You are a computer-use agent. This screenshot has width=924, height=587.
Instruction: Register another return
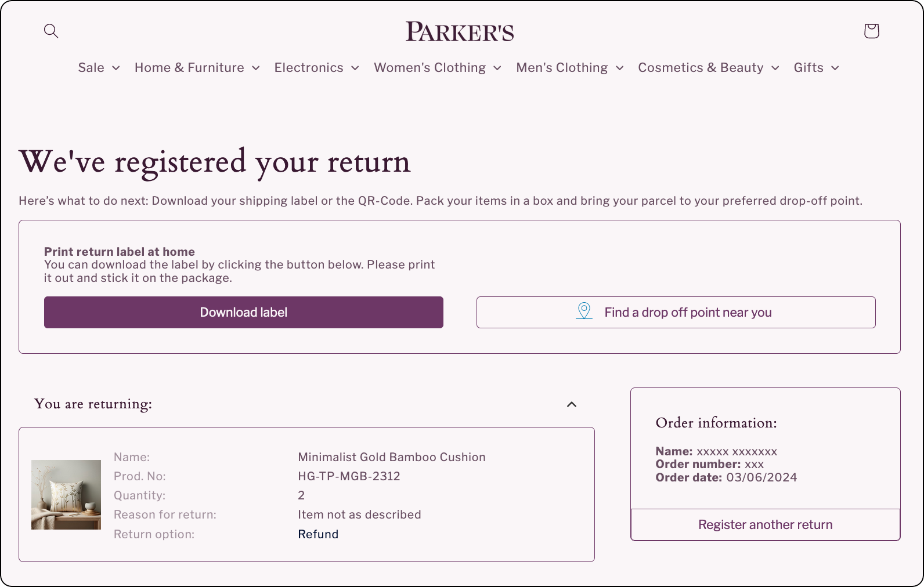tap(765, 524)
